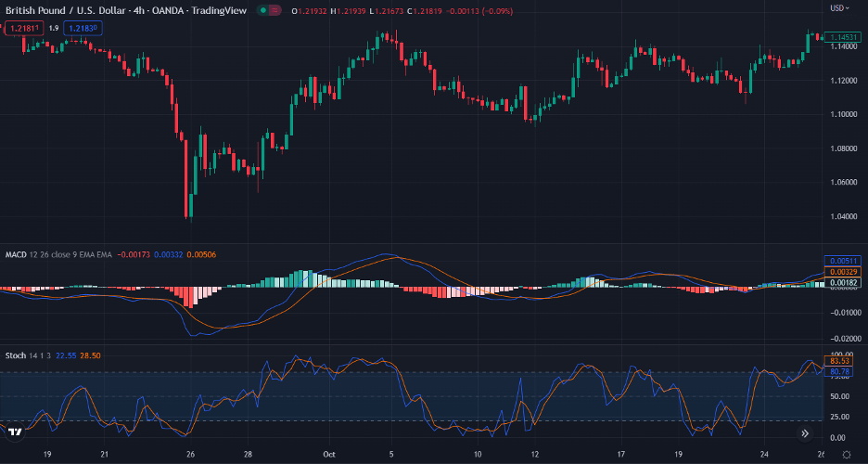Select the MACD indicator legend label
Viewport: 868px width, 464px height.
coord(16,254)
